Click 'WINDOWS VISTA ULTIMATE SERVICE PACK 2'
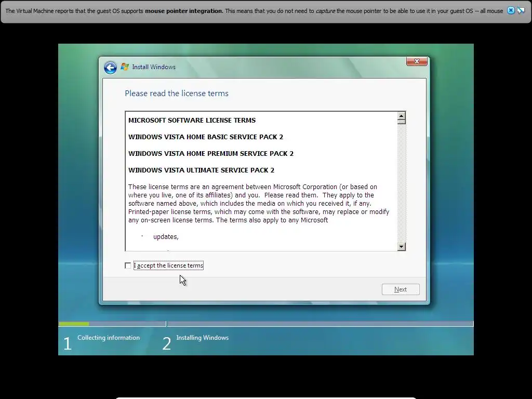Image resolution: width=532 pixels, height=399 pixels. pyautogui.click(x=201, y=170)
